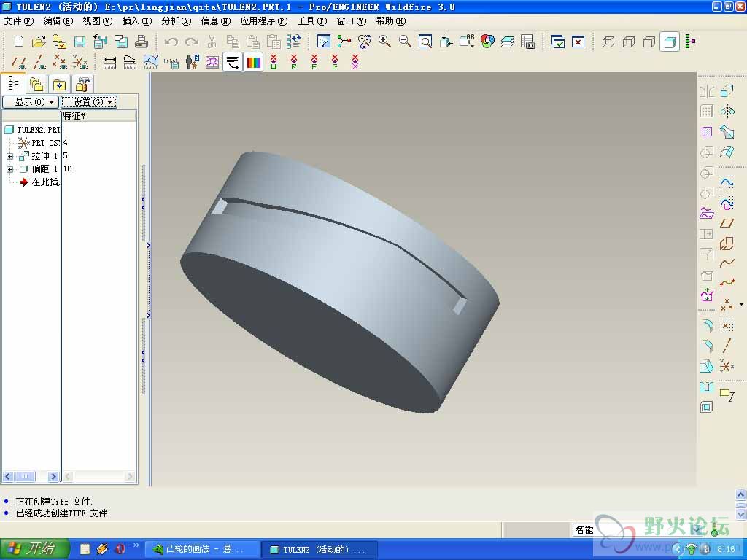This screenshot has width=747, height=560.
Task: Open the Model Colors and Appearances icon
Action: tap(487, 42)
